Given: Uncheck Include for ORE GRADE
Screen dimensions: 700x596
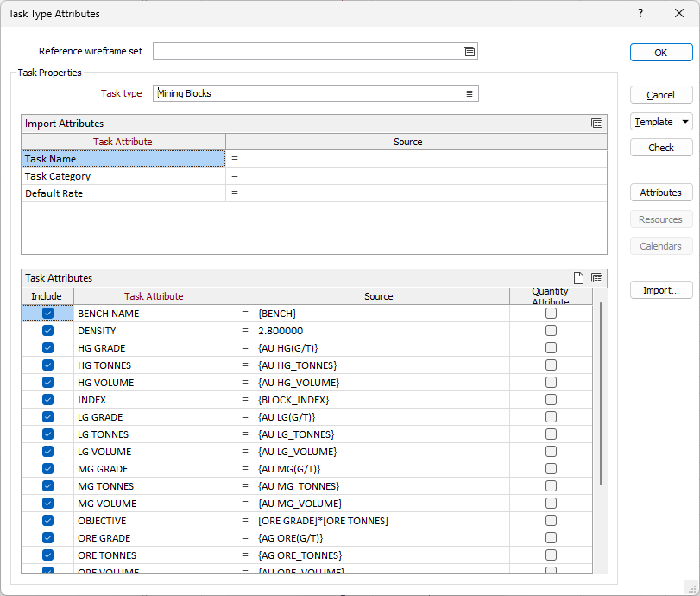Looking at the screenshot, I should [47, 537].
